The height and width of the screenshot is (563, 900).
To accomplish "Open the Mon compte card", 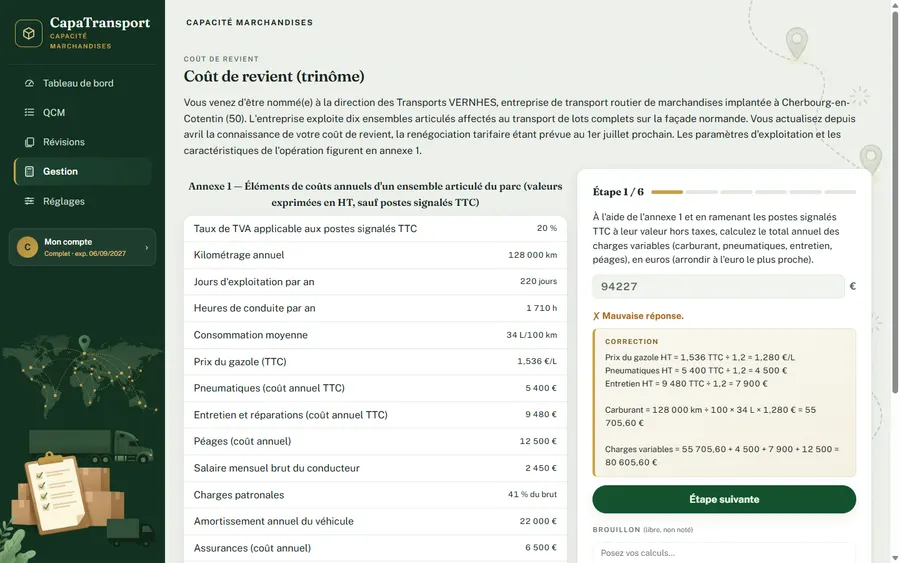I will (82, 247).
